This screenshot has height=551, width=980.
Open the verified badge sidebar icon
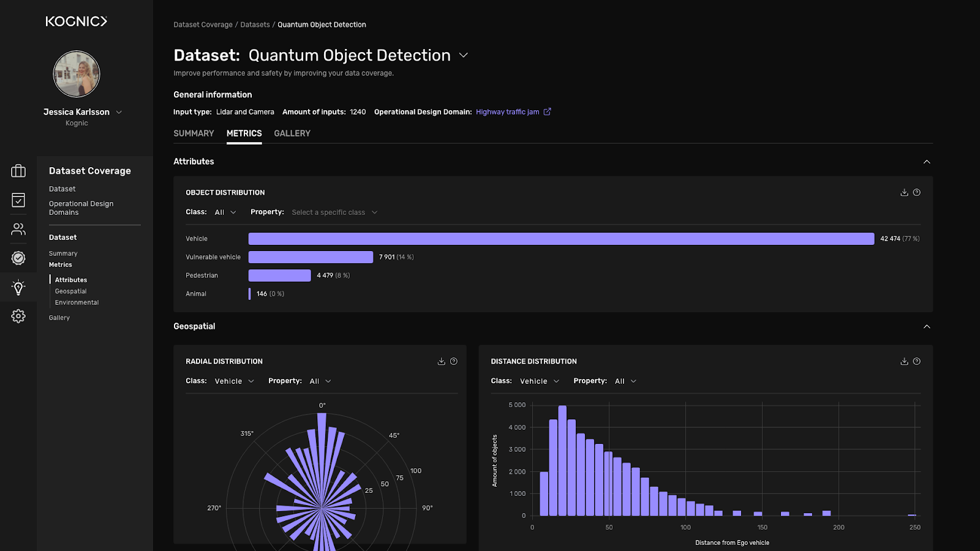pyautogui.click(x=18, y=258)
